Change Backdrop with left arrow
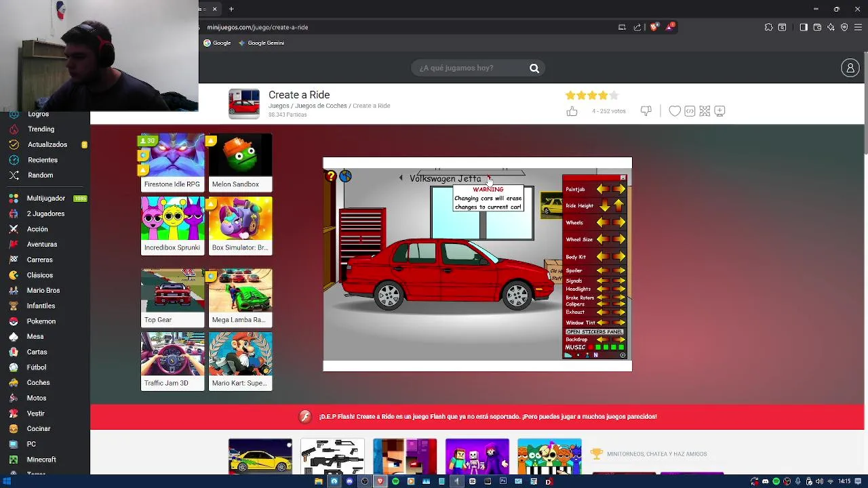The width and height of the screenshot is (868, 488). pyautogui.click(x=603, y=339)
